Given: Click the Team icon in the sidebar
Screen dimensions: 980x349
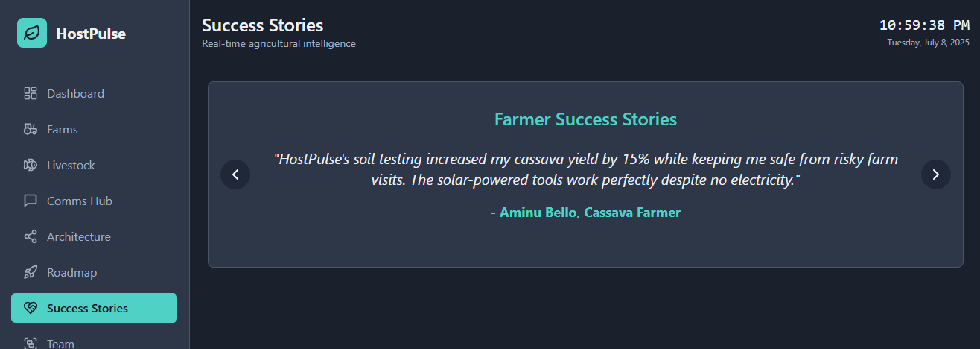Looking at the screenshot, I should pos(31,343).
